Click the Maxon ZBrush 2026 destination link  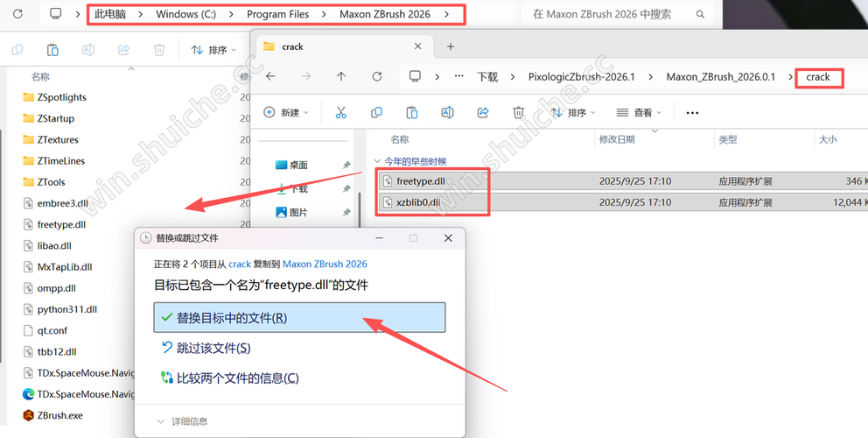(x=325, y=264)
